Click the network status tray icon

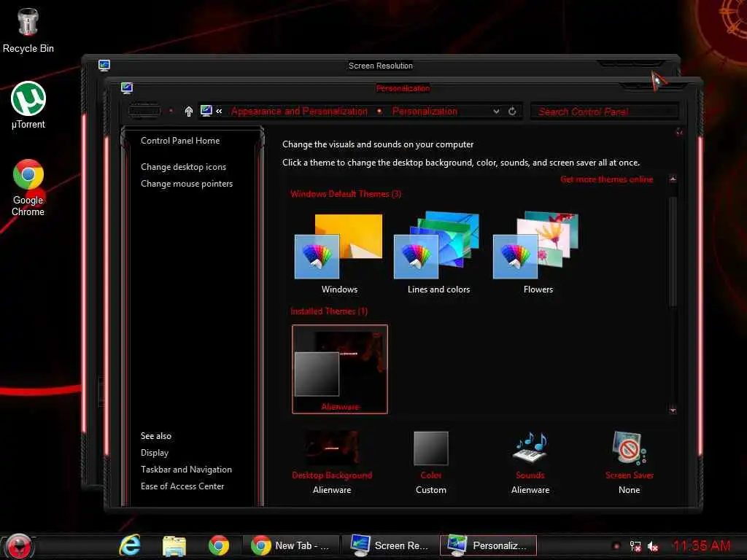pos(635,546)
